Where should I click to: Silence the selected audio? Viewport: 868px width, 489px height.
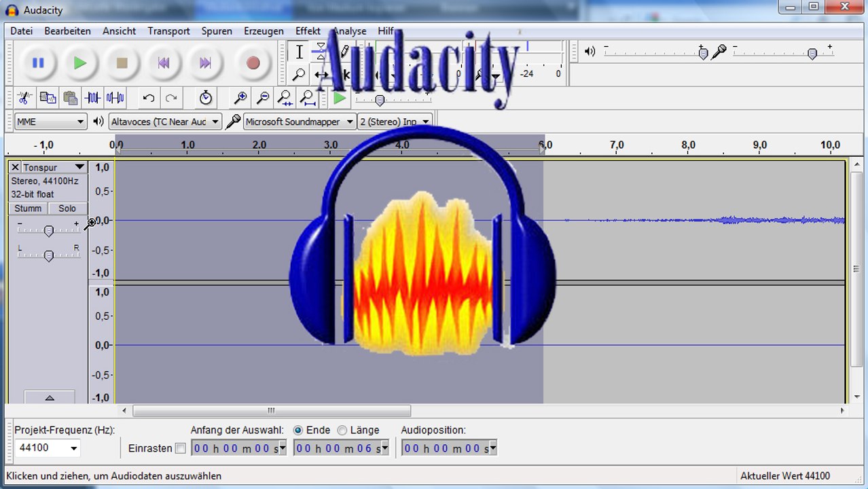click(115, 98)
